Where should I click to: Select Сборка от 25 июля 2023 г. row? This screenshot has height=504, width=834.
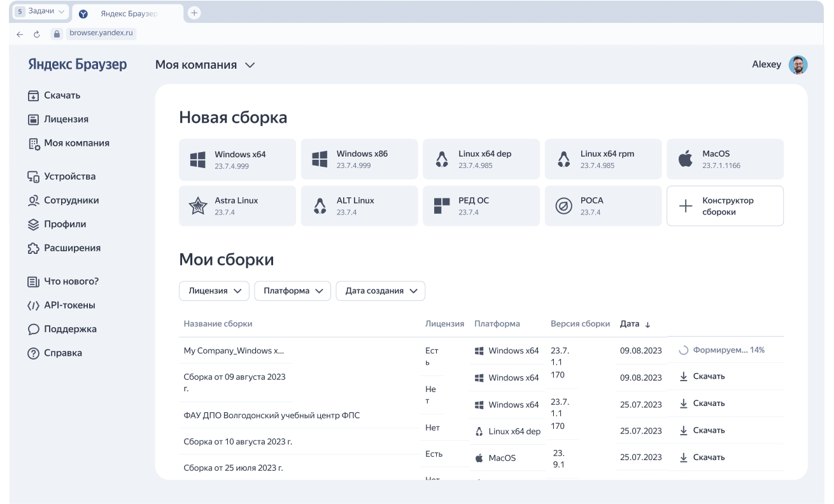coord(233,468)
